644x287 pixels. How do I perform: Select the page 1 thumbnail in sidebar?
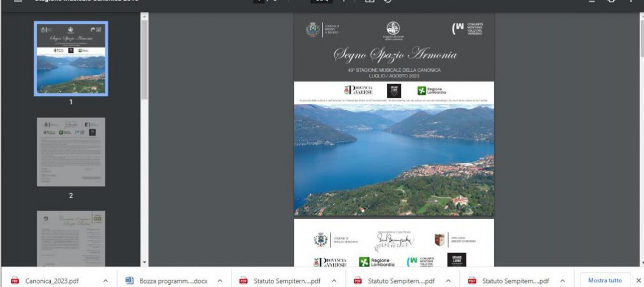pyautogui.click(x=71, y=58)
